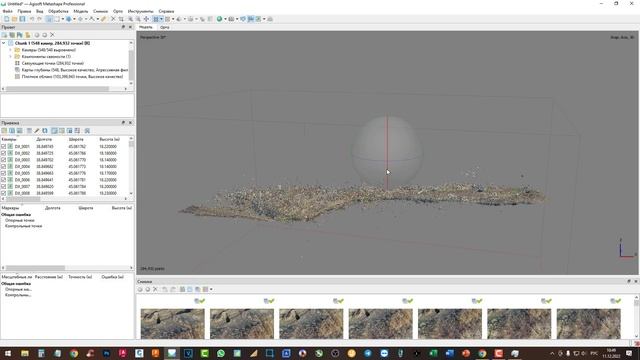Delete the selection with the toolbar X icon
The image size is (640, 360).
[x=113, y=19]
